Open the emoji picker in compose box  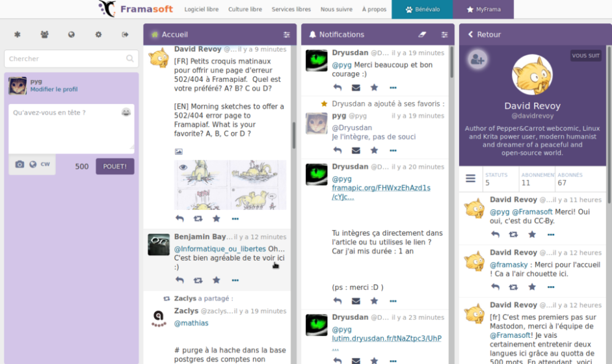click(x=125, y=113)
